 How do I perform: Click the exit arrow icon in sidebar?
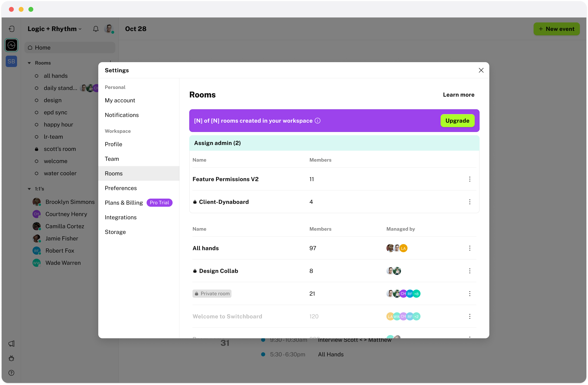click(x=11, y=29)
